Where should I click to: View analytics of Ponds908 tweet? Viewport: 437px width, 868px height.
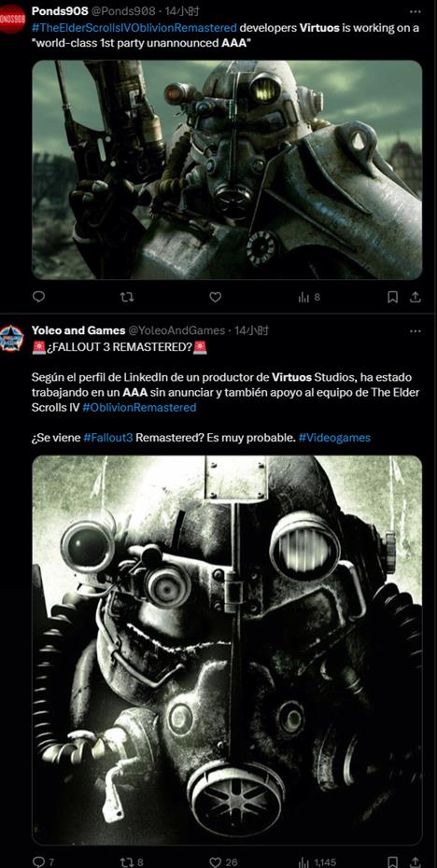click(309, 298)
